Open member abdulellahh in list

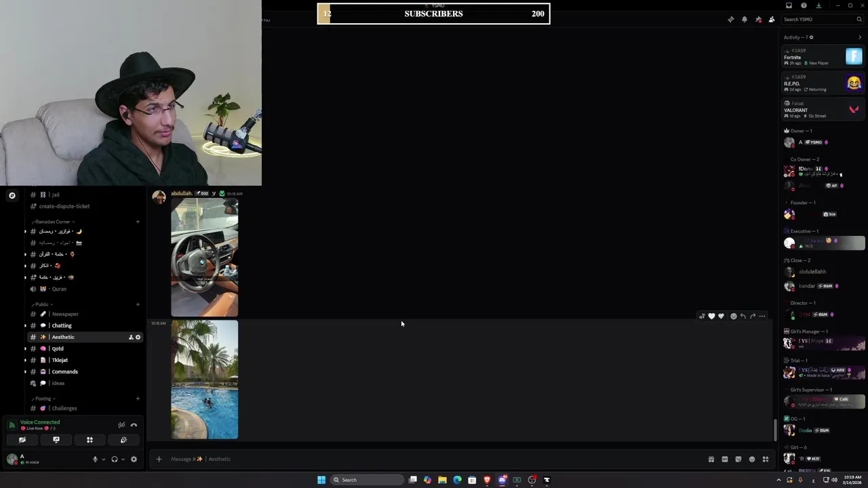[x=823, y=272]
